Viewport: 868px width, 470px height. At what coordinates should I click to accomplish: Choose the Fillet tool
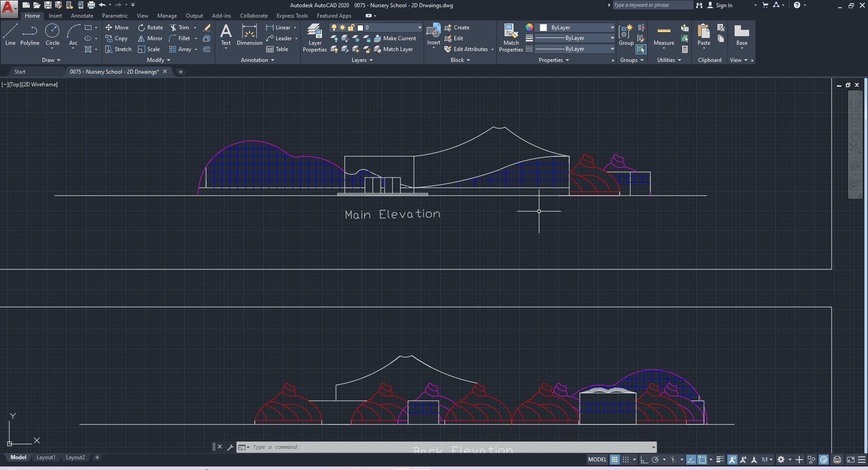pyautogui.click(x=179, y=38)
